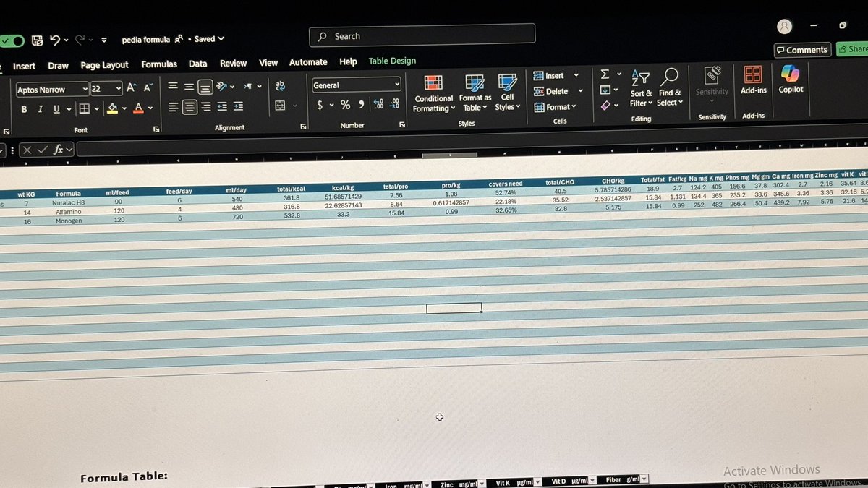The image size is (868, 488).
Task: Toggle the AutoSave switch
Action: click(x=12, y=41)
